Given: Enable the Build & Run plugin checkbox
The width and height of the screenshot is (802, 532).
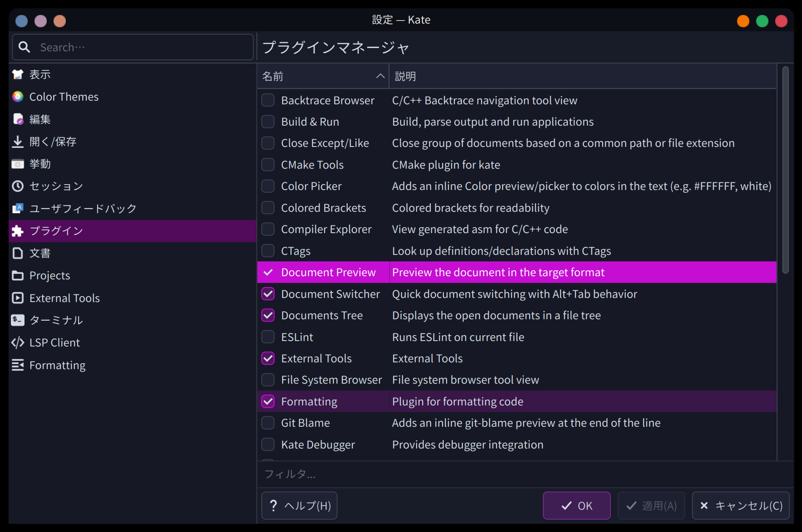Looking at the screenshot, I should click(268, 122).
